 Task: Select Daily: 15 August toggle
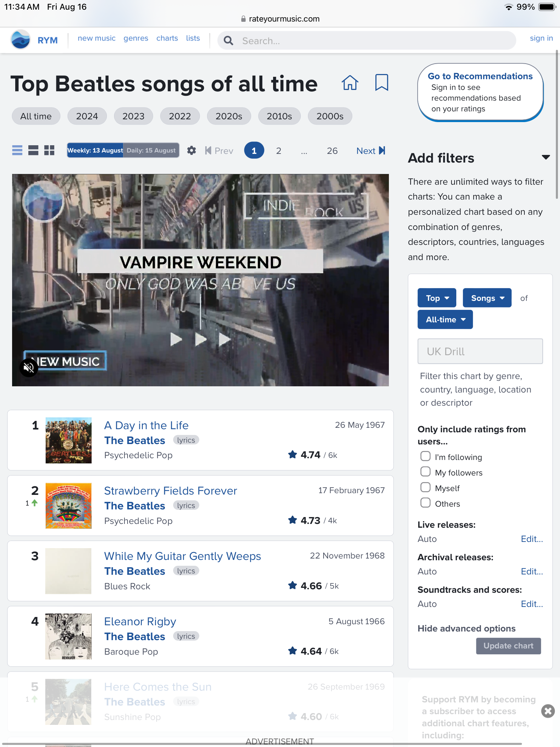pyautogui.click(x=151, y=150)
